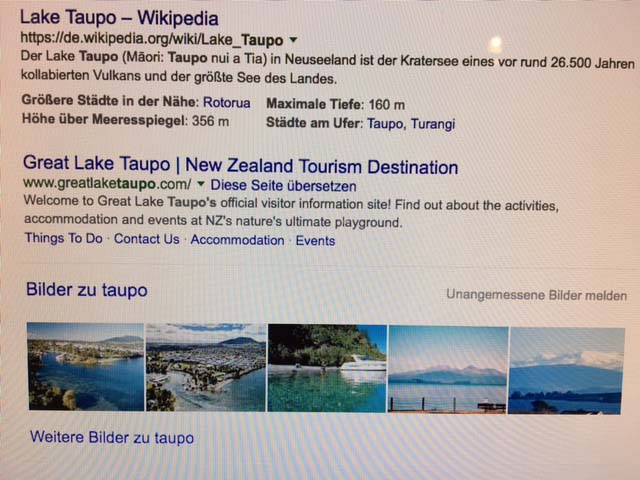Open the Lake Taupo – Wikipedia result title
The height and width of the screenshot is (480, 640).
(x=119, y=18)
